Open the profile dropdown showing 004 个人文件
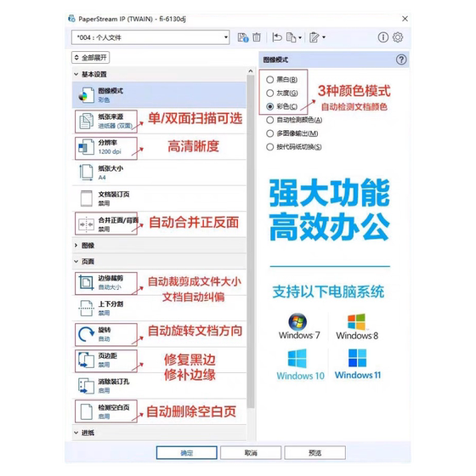The height and width of the screenshot is (476, 476). tap(150, 37)
